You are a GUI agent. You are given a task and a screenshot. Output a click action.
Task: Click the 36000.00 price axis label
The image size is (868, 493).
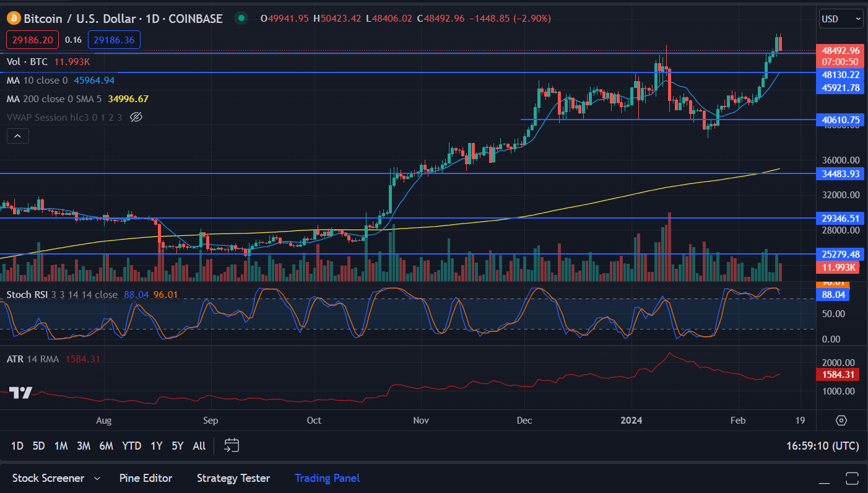click(x=841, y=159)
